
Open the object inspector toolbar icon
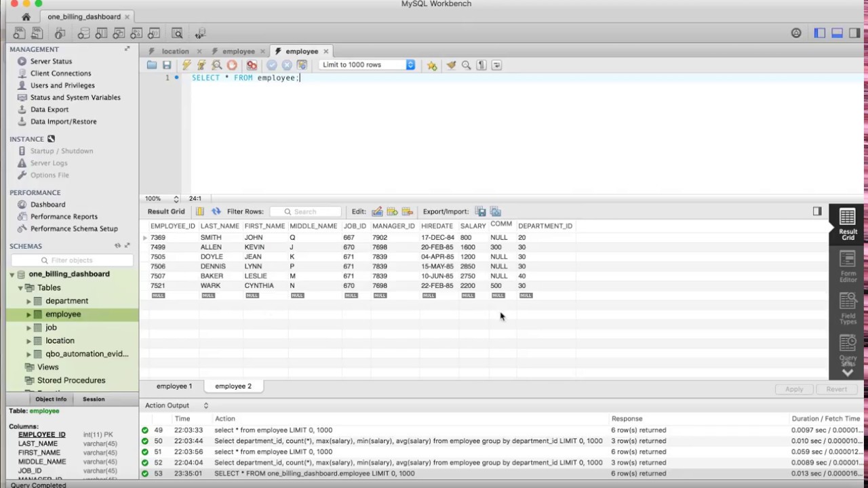click(60, 33)
